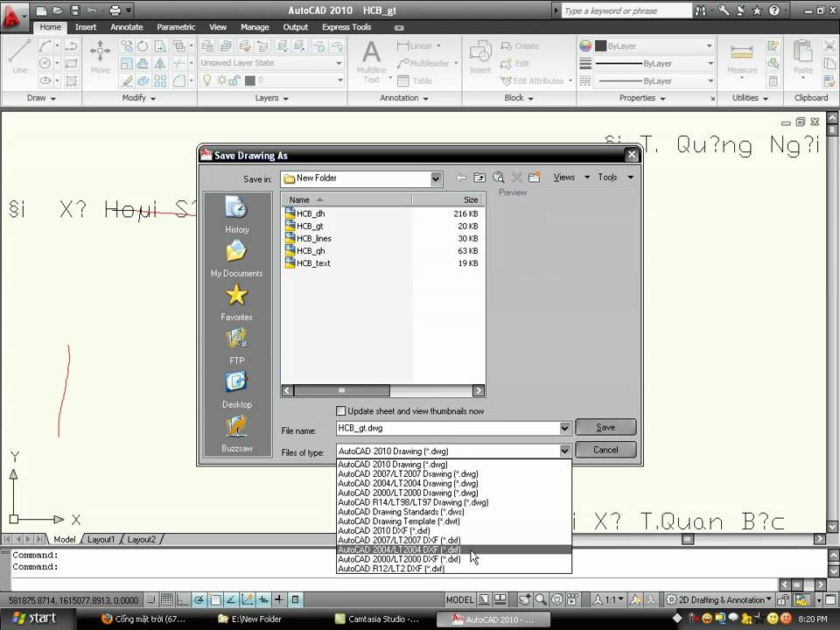Toggle Polar tracking in status bar
The image size is (840, 630).
click(199, 599)
